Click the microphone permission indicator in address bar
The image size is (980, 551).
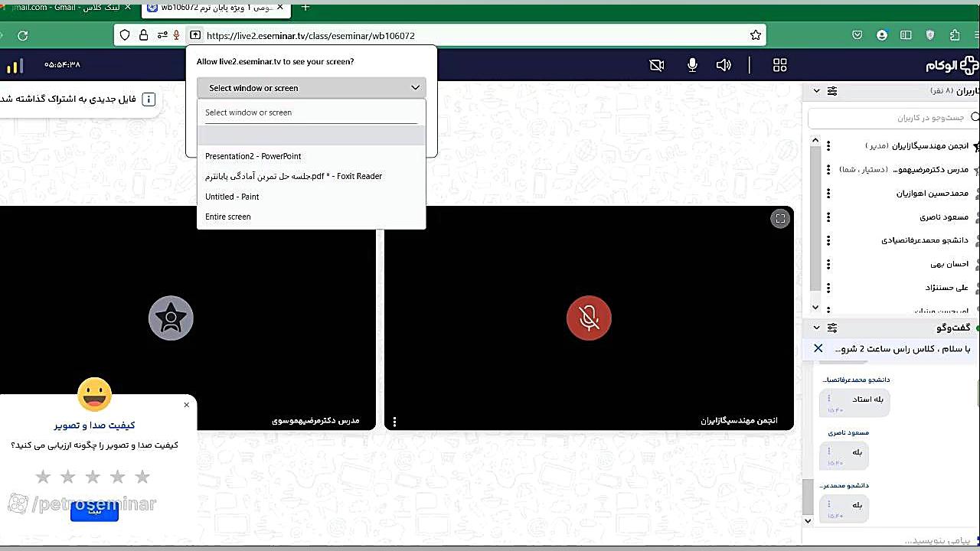coord(177,35)
